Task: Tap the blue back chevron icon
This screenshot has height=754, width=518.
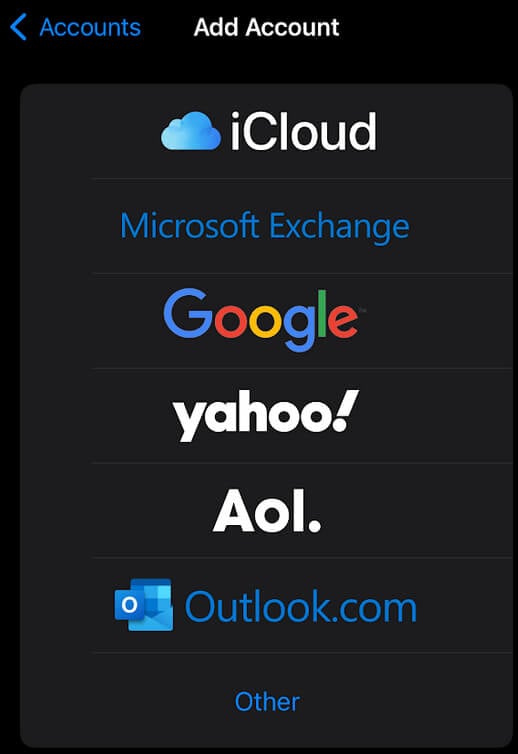Action: pos(18,27)
